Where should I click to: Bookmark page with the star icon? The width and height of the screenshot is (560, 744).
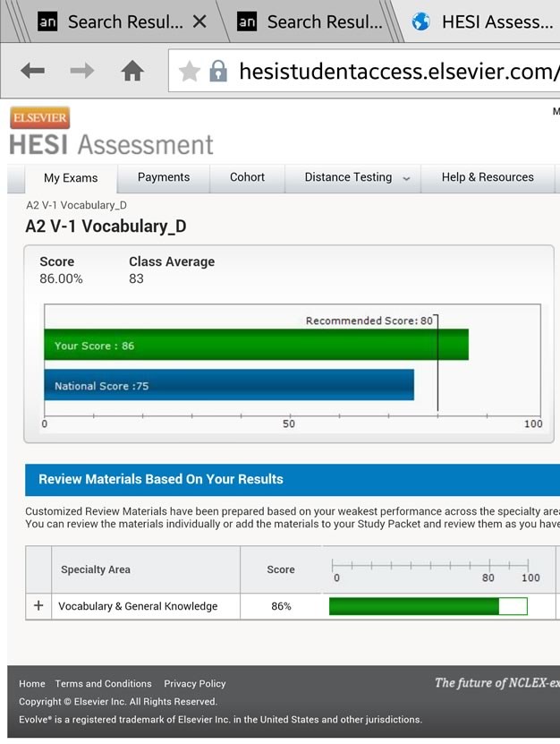click(x=189, y=71)
